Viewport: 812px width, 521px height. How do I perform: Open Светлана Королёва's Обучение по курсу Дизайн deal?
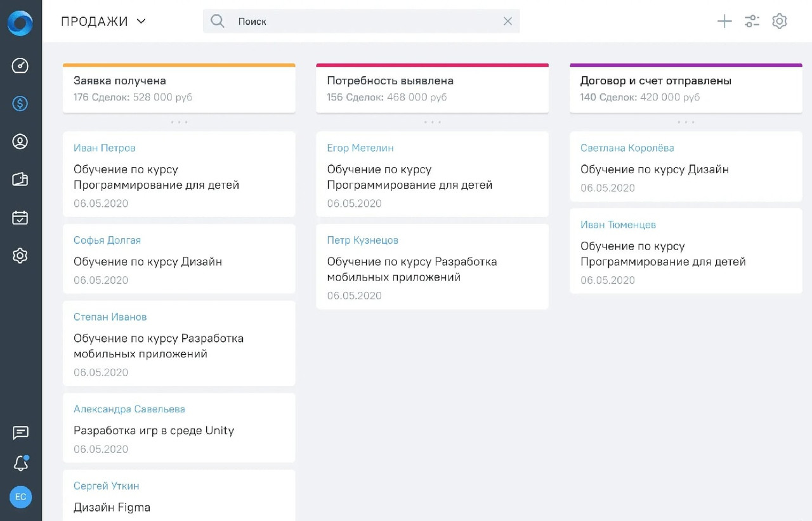[655, 169]
